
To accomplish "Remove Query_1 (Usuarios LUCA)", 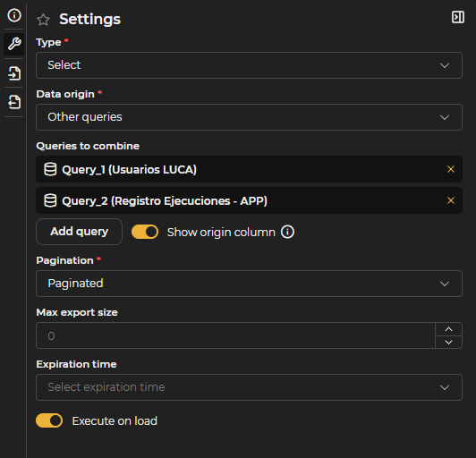I will [x=451, y=169].
